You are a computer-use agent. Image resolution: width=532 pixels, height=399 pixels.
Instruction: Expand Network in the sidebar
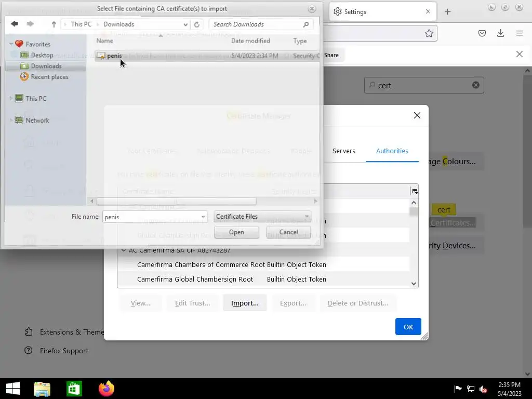coord(11,120)
